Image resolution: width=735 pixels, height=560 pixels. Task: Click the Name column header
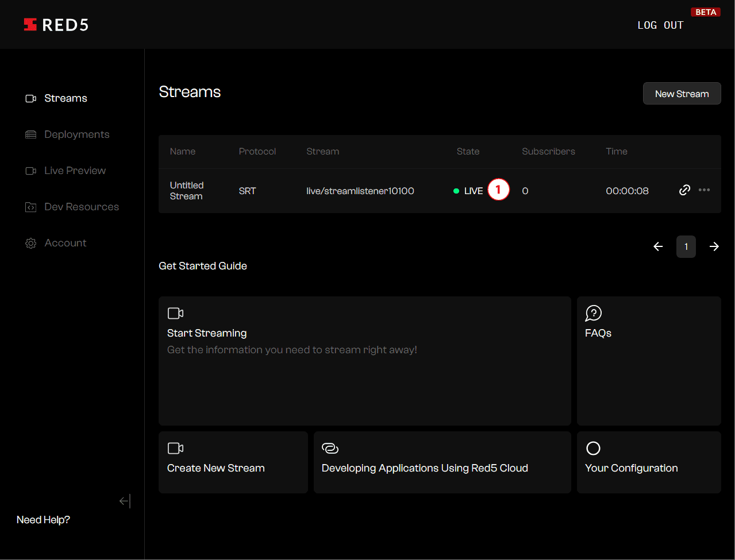(x=183, y=152)
